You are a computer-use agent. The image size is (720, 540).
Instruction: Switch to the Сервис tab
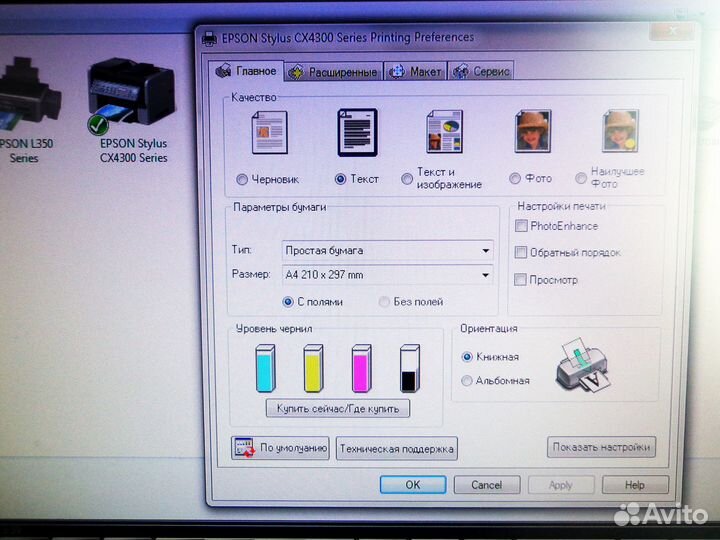pyautogui.click(x=481, y=71)
